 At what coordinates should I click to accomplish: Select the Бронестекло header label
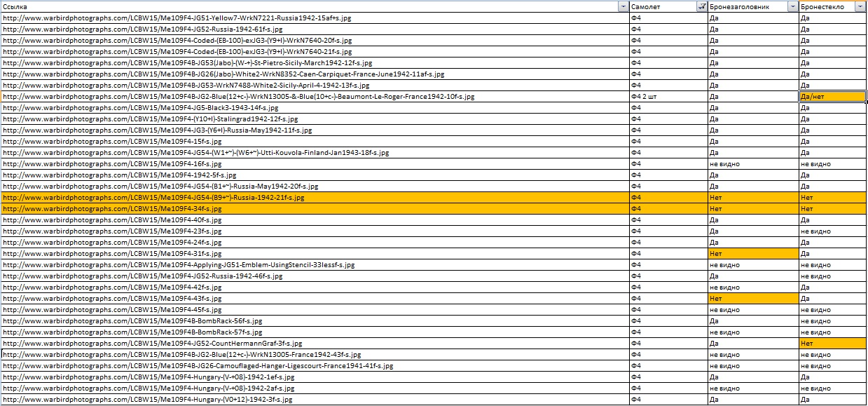pyautogui.click(x=822, y=6)
